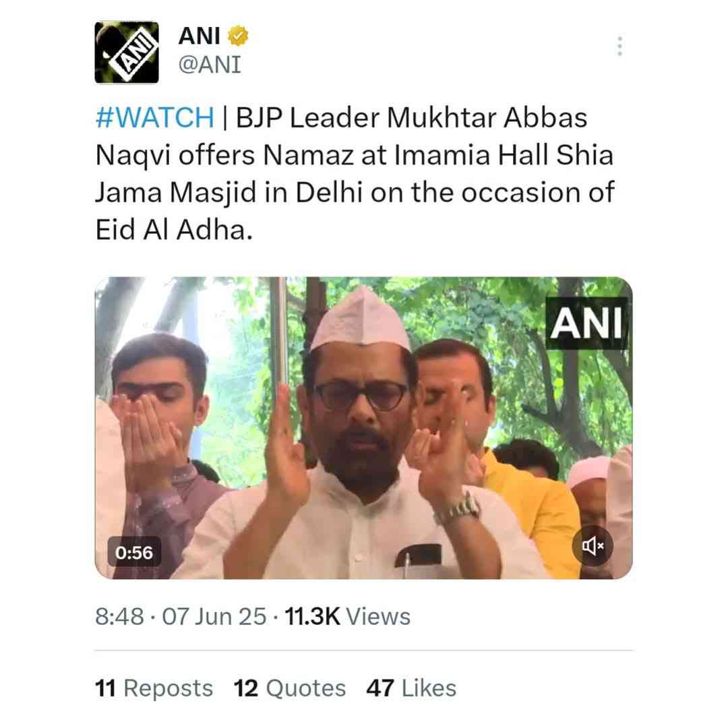Unmute the video with the speaker icon

coord(593,545)
